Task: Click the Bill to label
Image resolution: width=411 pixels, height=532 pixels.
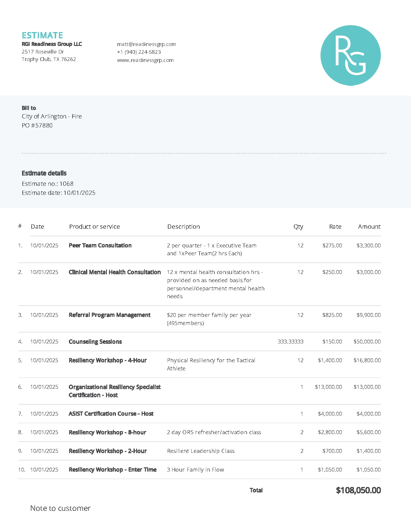Action: [29, 108]
